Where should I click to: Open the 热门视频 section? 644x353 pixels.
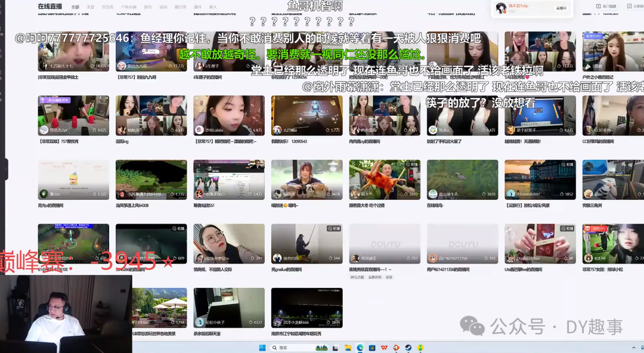tap(606, 6)
